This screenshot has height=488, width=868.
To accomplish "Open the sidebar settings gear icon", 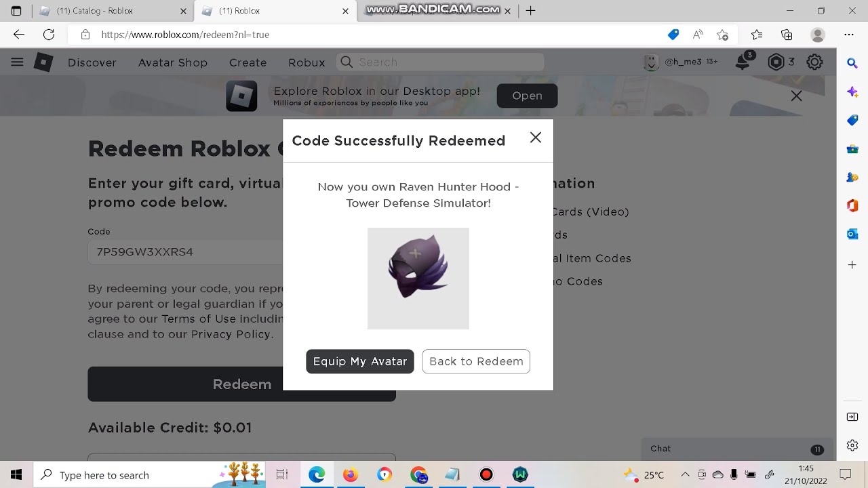I will [852, 445].
